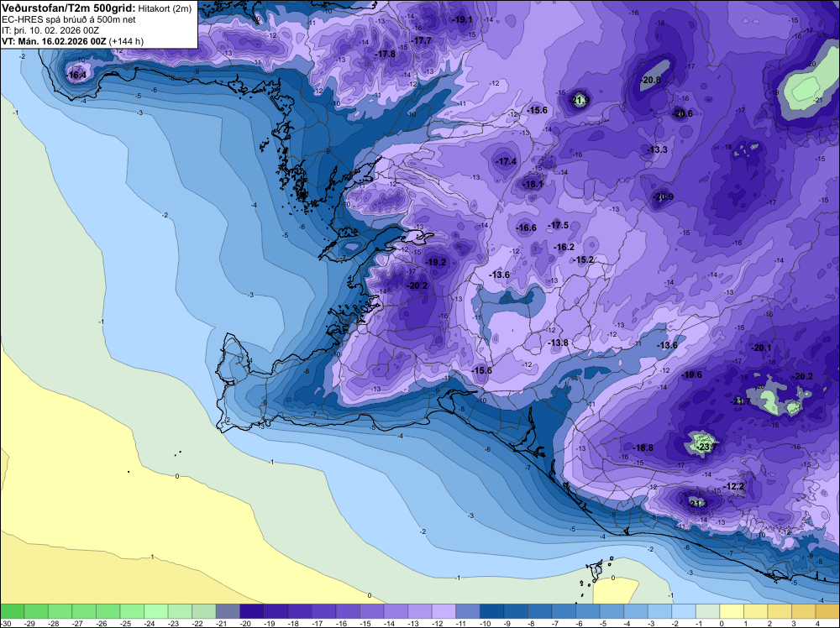Click the initial time 'IT: þri. 10. 02. 2026 00Z'
Image resolution: width=840 pixels, height=628 pixels.
coord(50,30)
